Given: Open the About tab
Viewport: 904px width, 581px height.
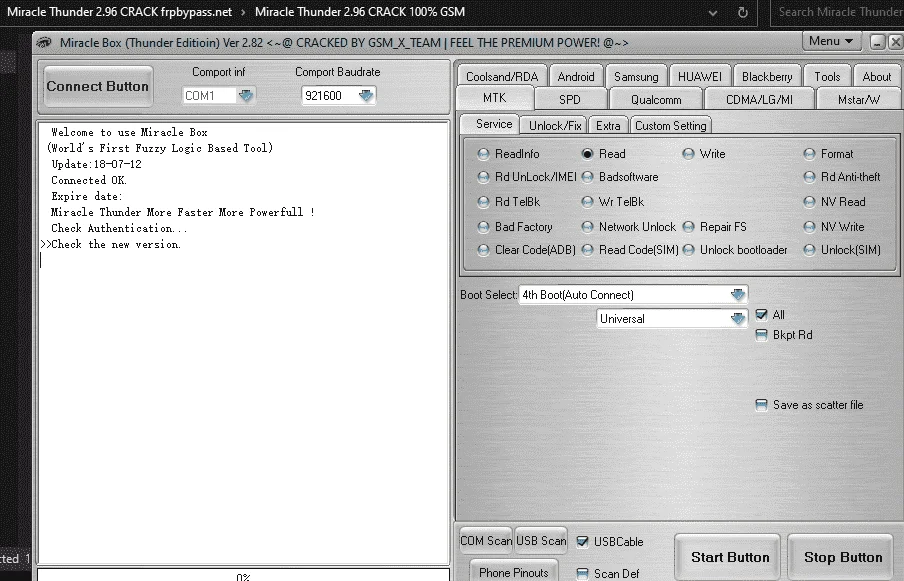Looking at the screenshot, I should click(876, 77).
